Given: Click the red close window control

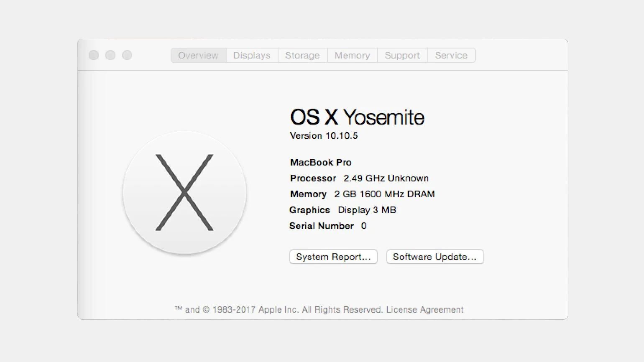Looking at the screenshot, I should (93, 55).
